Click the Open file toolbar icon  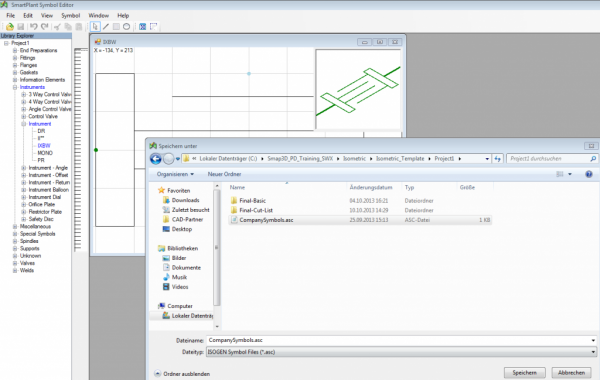pos(10,26)
